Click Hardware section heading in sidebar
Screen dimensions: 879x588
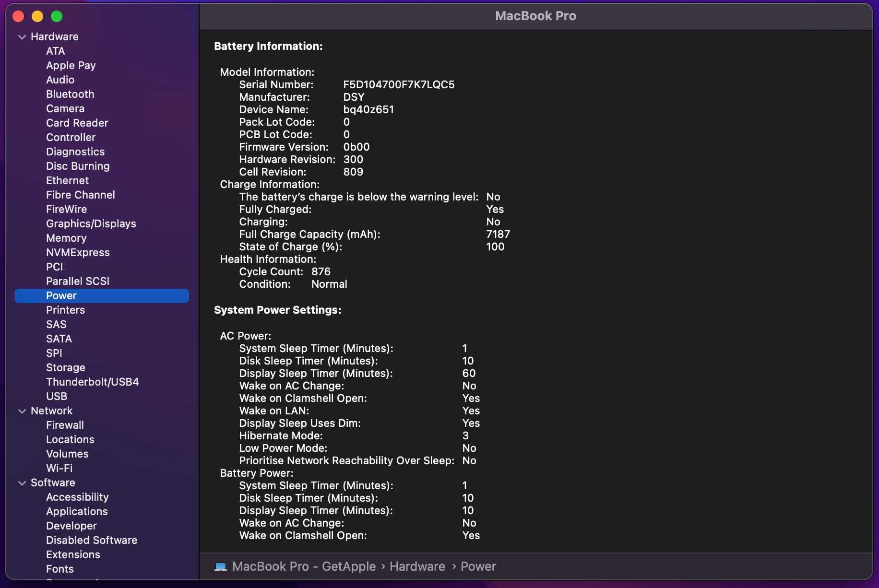(x=55, y=36)
